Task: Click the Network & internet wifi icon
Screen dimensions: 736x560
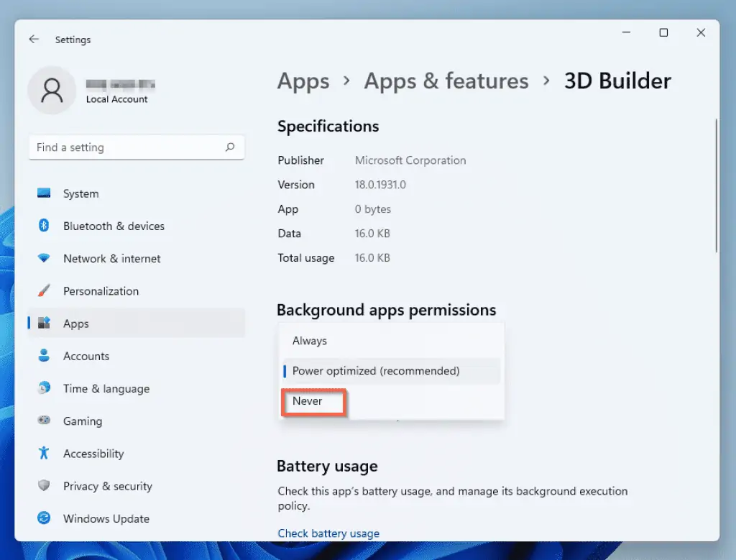Action: point(44,258)
